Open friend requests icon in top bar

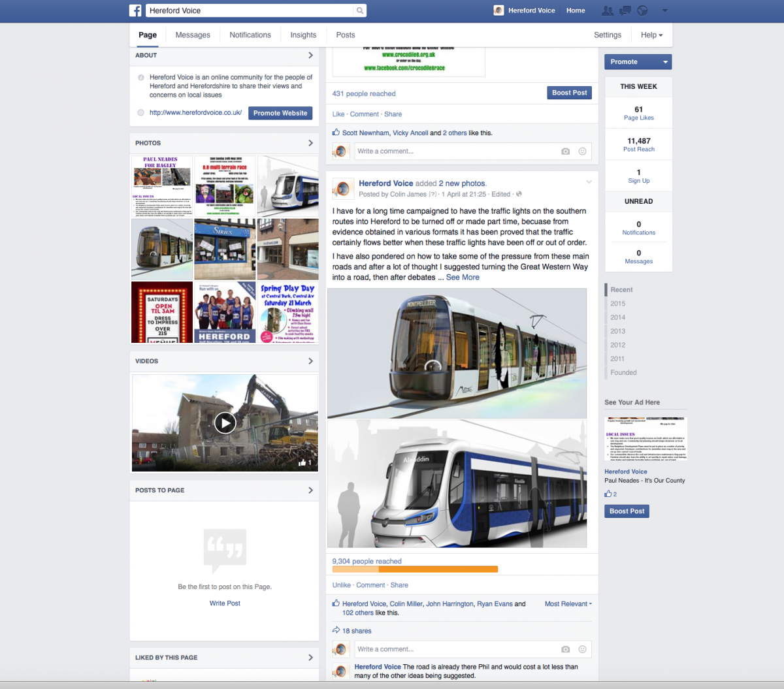point(608,10)
